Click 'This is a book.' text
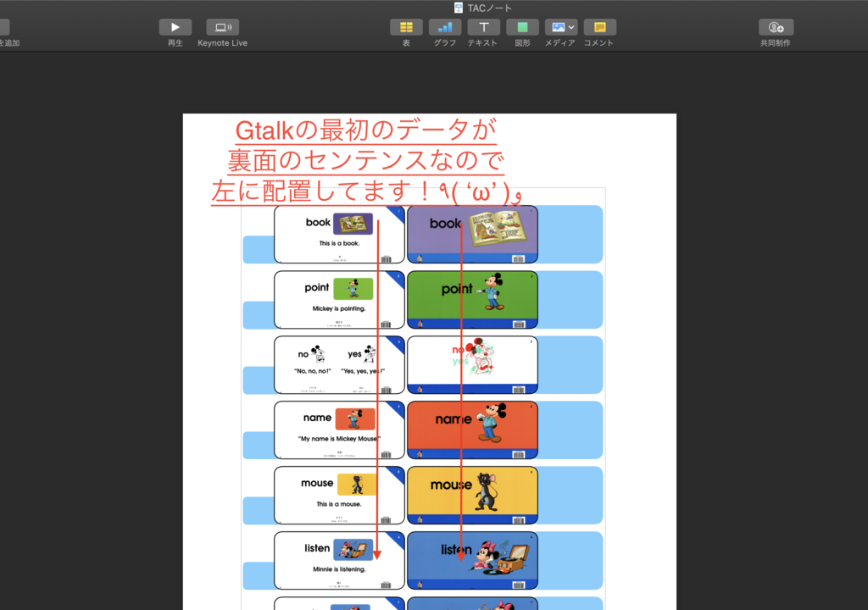 click(339, 243)
